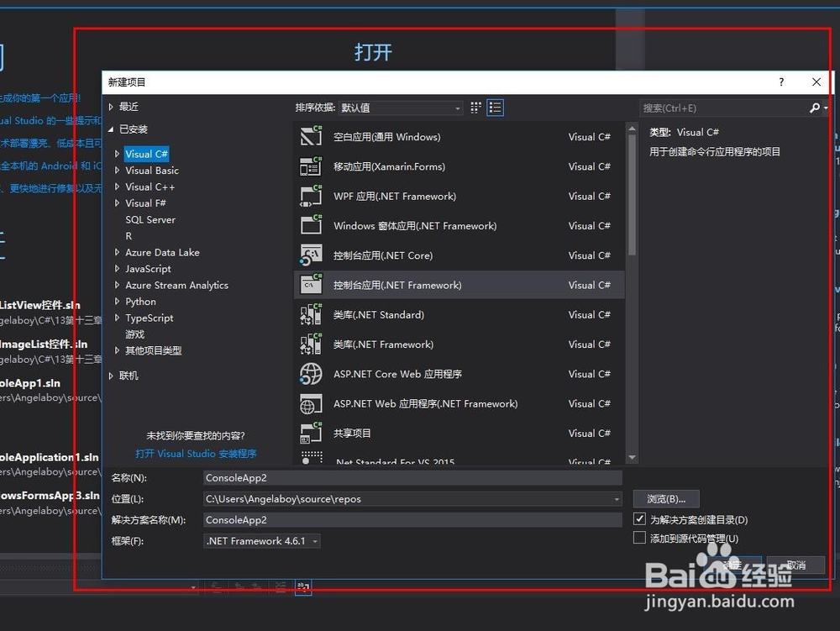Open the help question mark button

781,82
